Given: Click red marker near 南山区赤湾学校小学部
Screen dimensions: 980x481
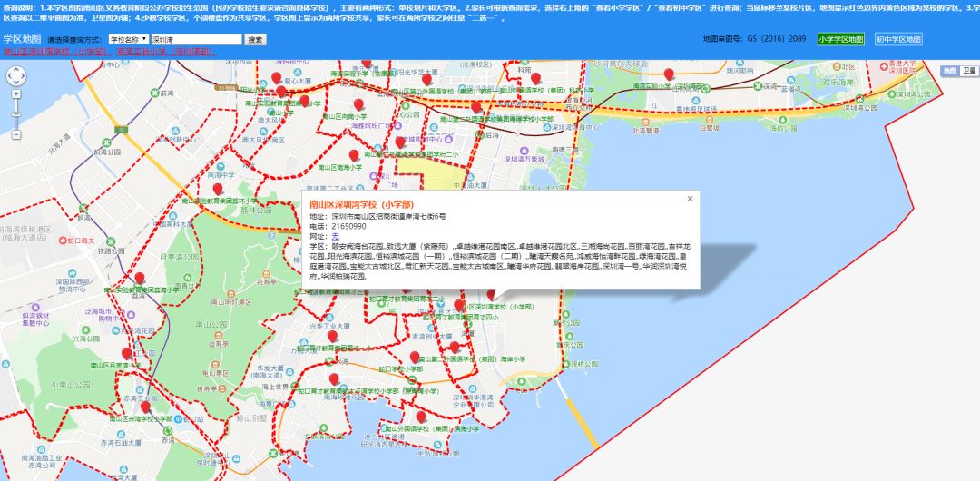Looking at the screenshot, I should pos(145,407).
